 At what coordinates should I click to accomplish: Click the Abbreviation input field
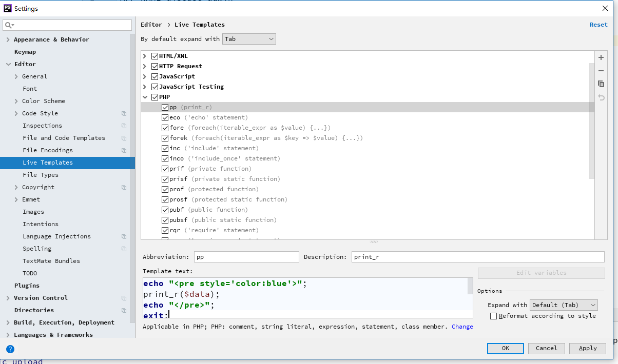coord(246,257)
